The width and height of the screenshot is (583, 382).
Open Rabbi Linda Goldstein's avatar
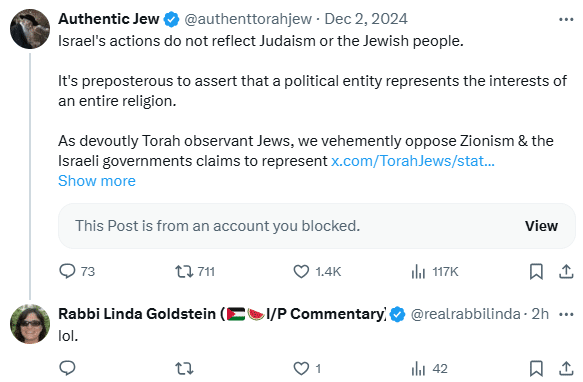pos(30,324)
